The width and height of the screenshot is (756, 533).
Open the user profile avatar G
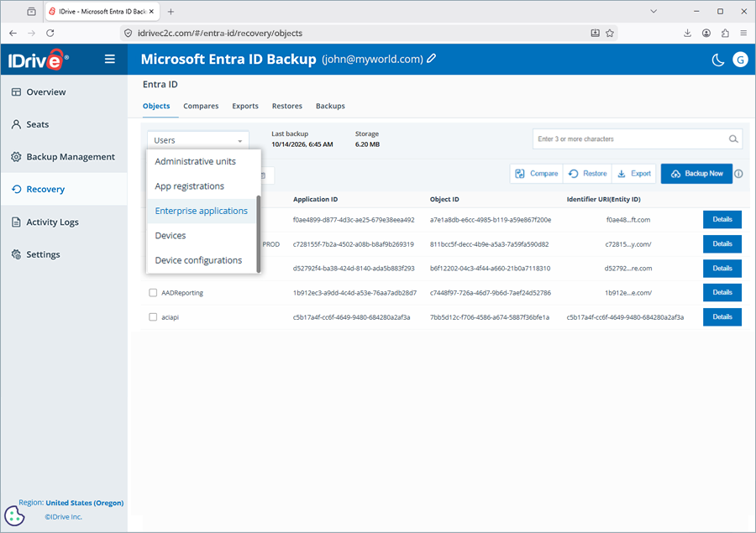click(740, 60)
